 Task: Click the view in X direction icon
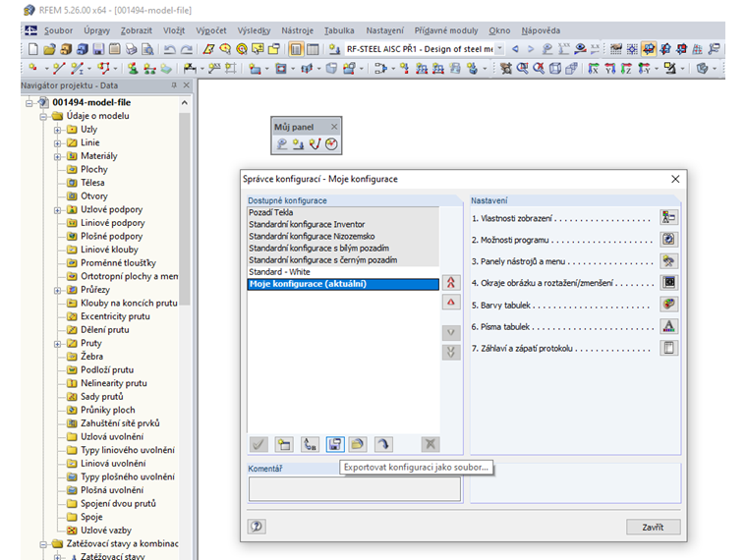click(594, 69)
